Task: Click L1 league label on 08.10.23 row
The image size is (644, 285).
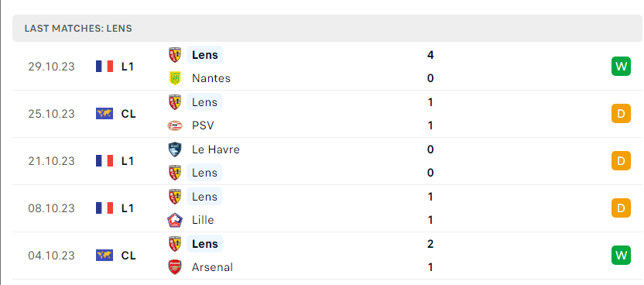Action: [x=127, y=208]
